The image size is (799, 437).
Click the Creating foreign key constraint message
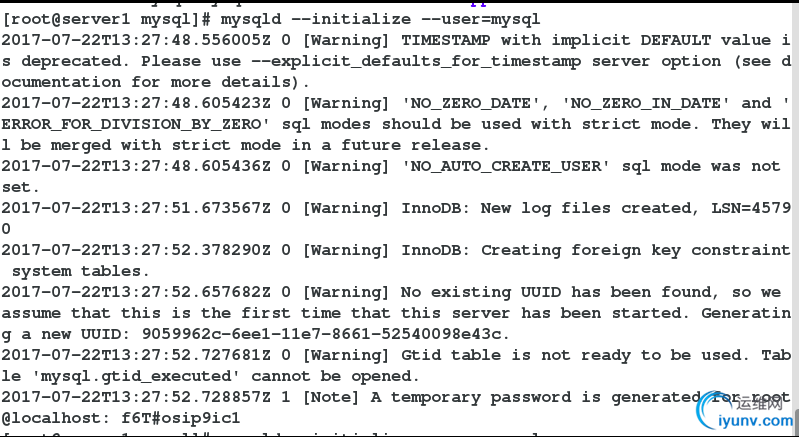pyautogui.click(x=635, y=250)
